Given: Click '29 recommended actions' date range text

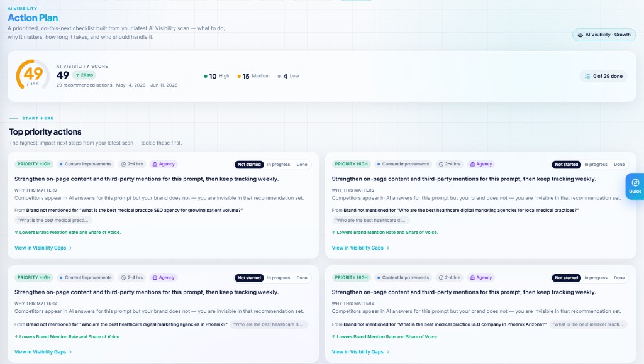Looking at the screenshot, I should coord(117,85).
